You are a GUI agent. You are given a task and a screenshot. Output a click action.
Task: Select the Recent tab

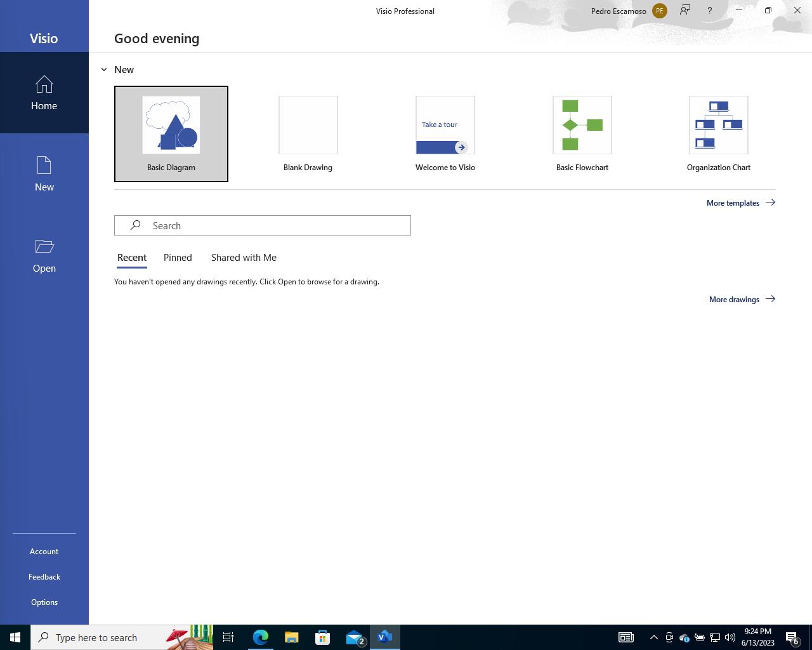point(132,258)
